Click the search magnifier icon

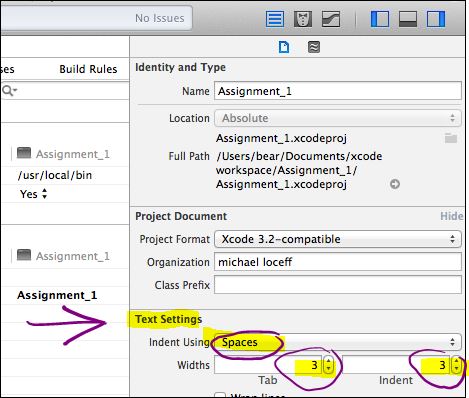coord(9,90)
